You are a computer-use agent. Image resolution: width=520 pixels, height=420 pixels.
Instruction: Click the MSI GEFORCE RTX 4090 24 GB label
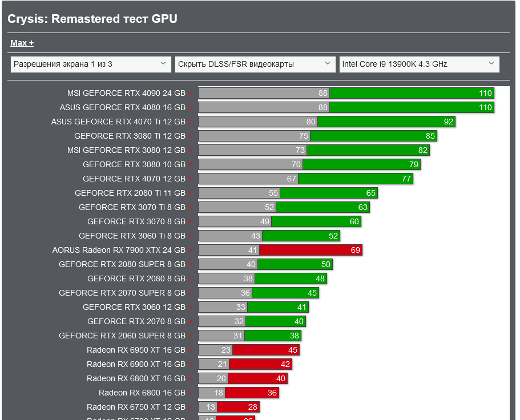[x=126, y=93]
